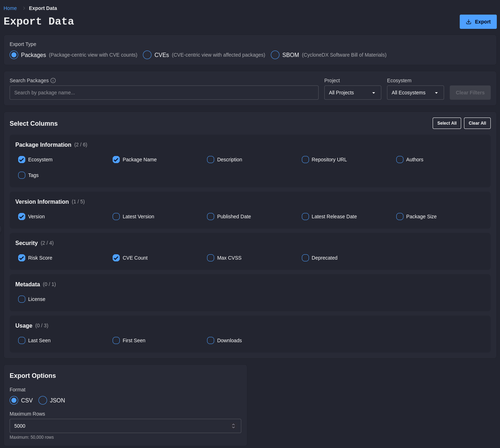Image resolution: width=500 pixels, height=448 pixels.
Task: Click the Version Information section heading
Action: (42, 202)
